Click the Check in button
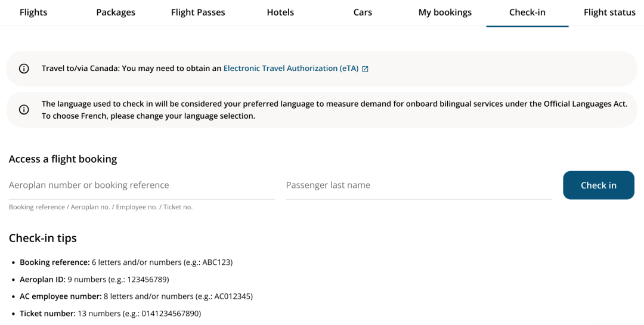The width and height of the screenshot is (644, 325). [599, 185]
